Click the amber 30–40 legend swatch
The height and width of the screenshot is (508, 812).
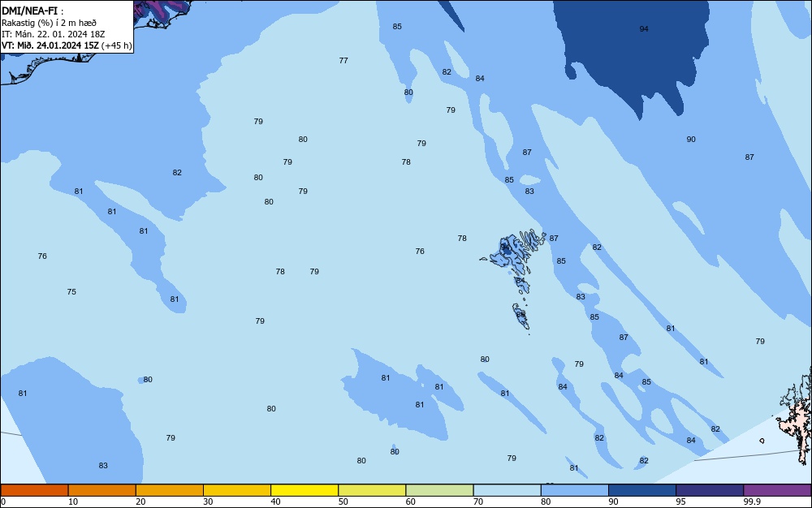click(x=237, y=490)
